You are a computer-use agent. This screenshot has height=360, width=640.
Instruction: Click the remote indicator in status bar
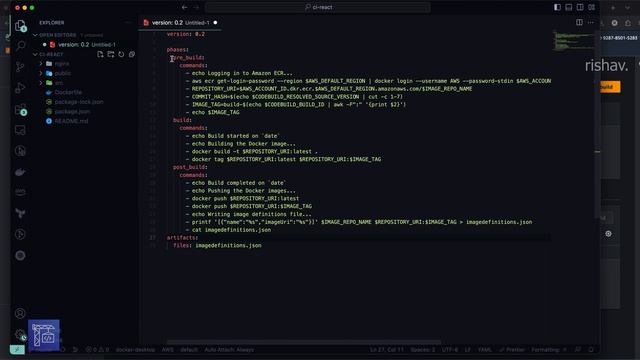pos(17,349)
